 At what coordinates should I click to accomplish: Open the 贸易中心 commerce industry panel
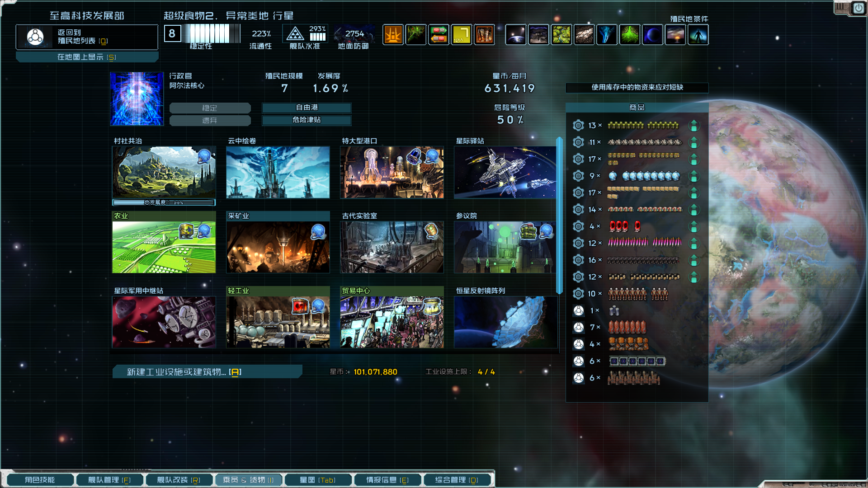[x=392, y=322]
